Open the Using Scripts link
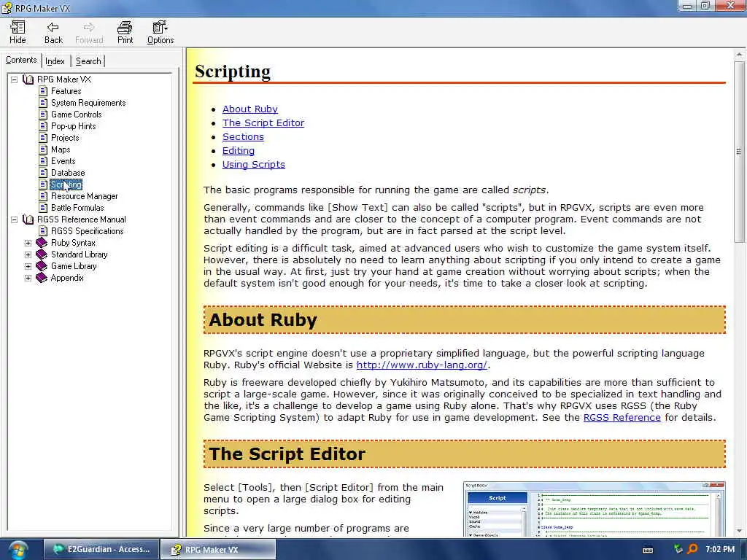Image resolution: width=747 pixels, height=560 pixels. tap(253, 164)
